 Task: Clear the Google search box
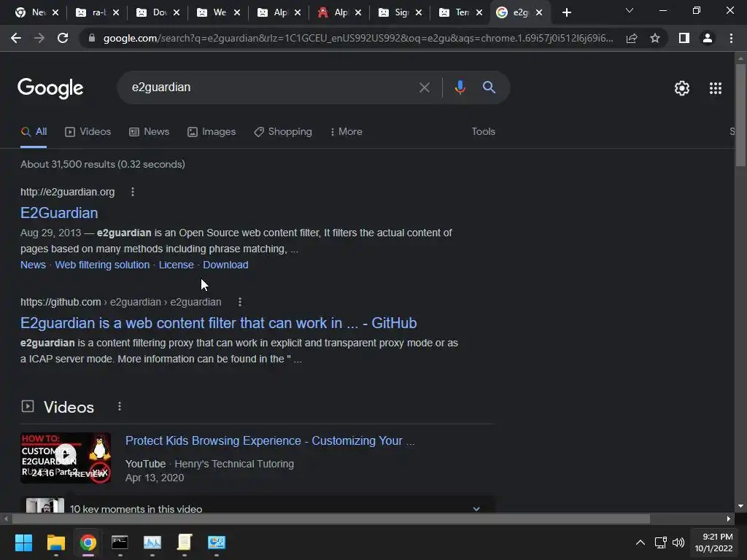tap(424, 87)
